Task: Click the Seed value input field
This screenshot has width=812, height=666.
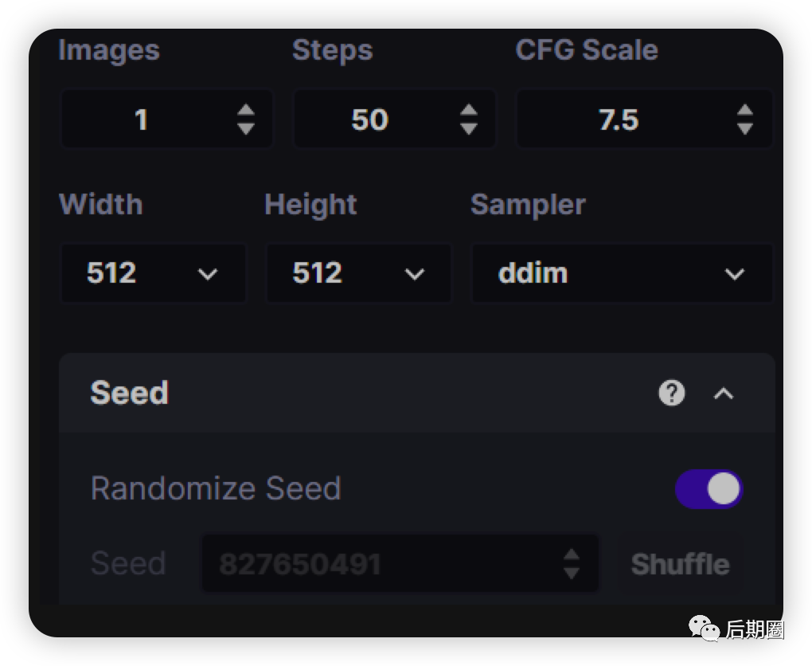Action: (x=374, y=564)
